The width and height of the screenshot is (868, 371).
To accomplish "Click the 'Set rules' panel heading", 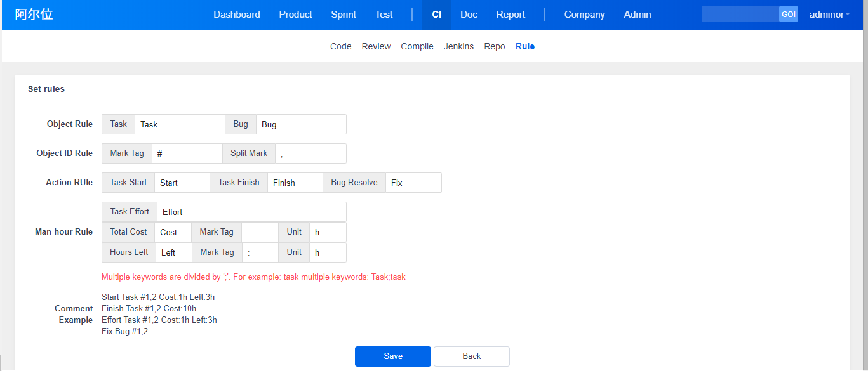I will [x=46, y=89].
